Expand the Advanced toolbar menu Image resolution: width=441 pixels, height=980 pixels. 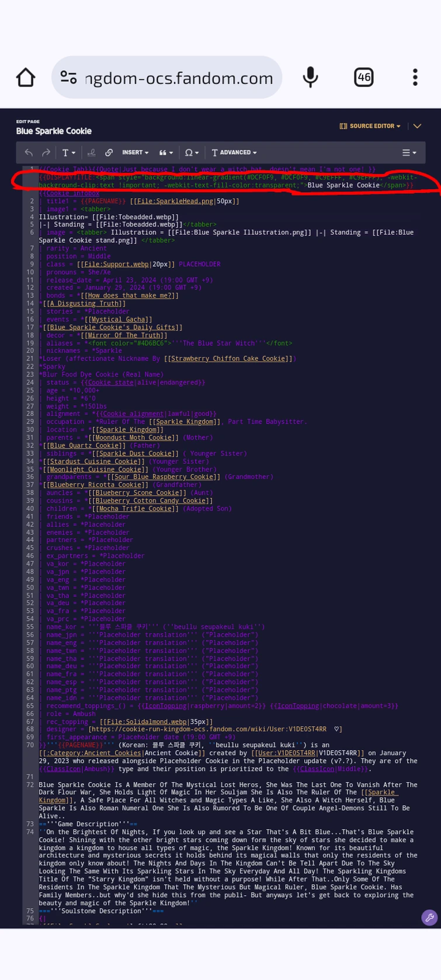(x=234, y=153)
